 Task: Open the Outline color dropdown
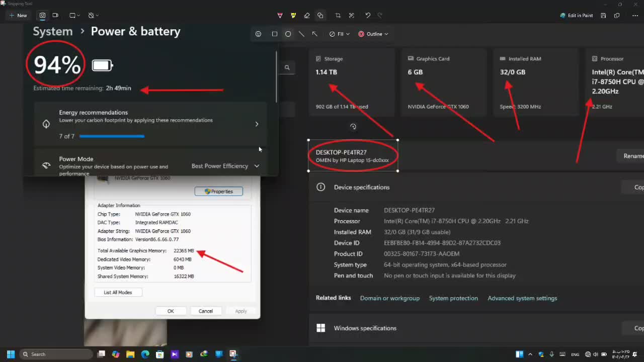373,34
